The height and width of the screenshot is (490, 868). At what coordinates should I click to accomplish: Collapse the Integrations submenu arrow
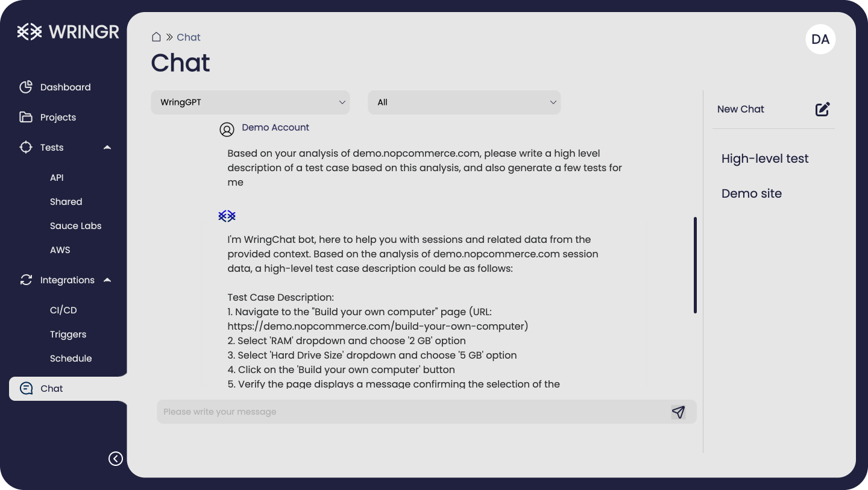tap(107, 280)
